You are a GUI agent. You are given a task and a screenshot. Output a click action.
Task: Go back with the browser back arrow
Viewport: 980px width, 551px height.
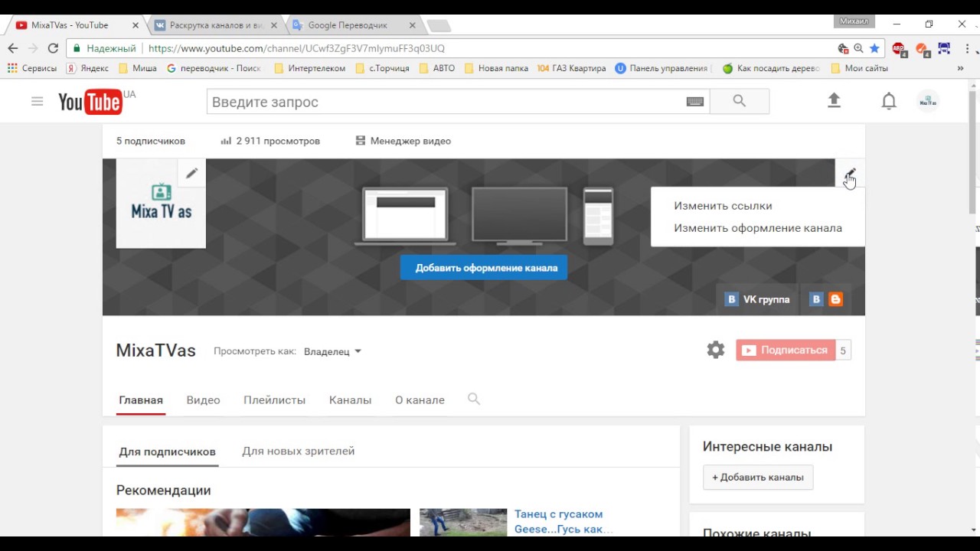[13, 48]
